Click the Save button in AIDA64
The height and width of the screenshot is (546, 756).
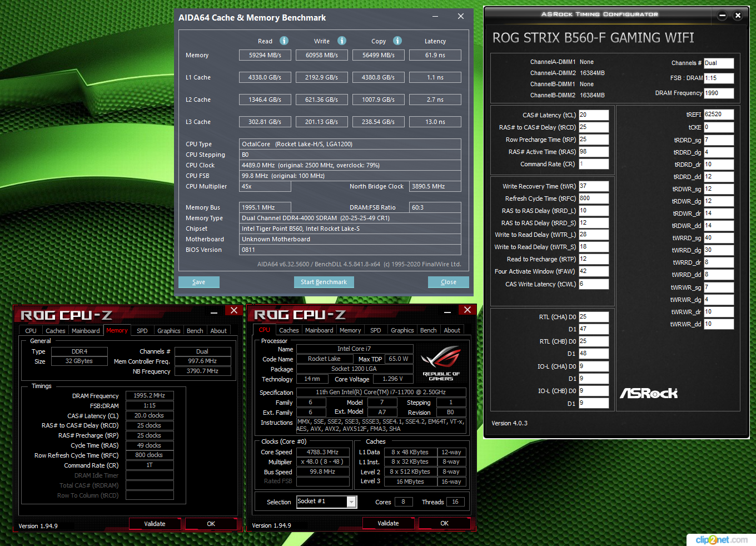[x=199, y=282]
